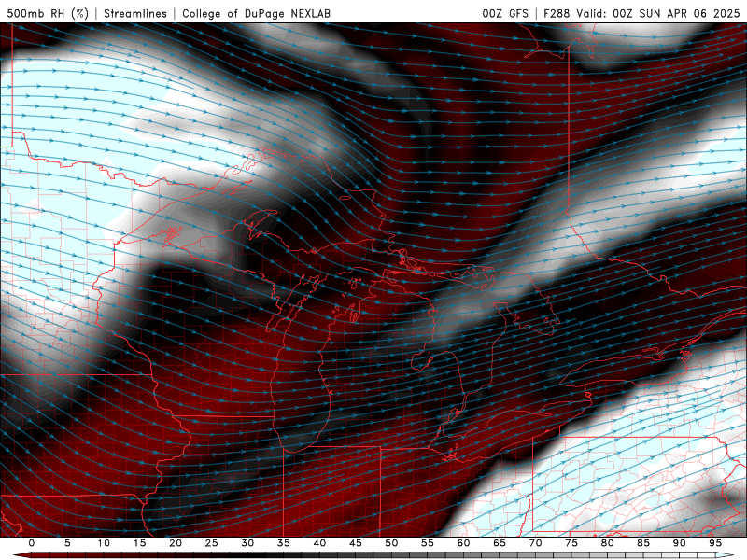Click the '15' color scale label
747x560 pixels.
point(139,543)
